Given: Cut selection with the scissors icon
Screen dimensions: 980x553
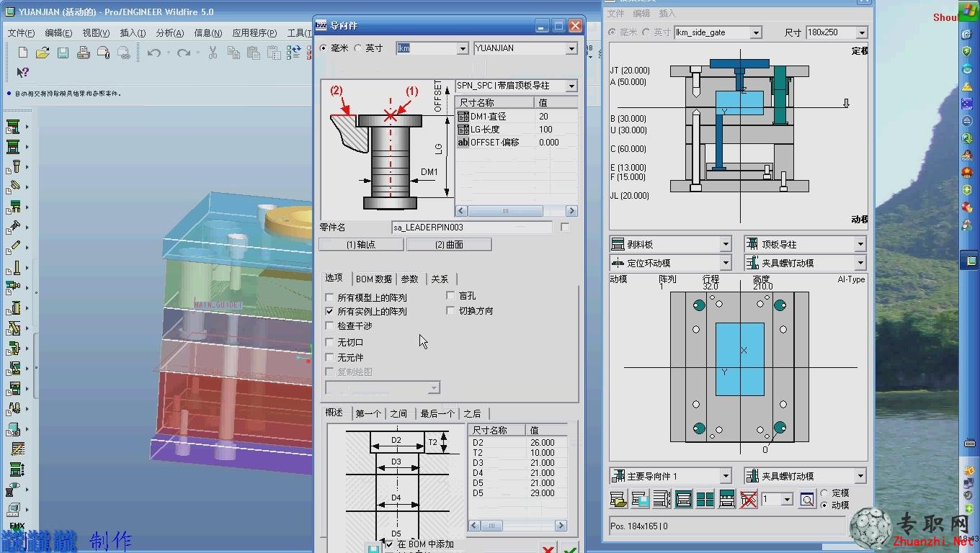Looking at the screenshot, I should tap(213, 53).
